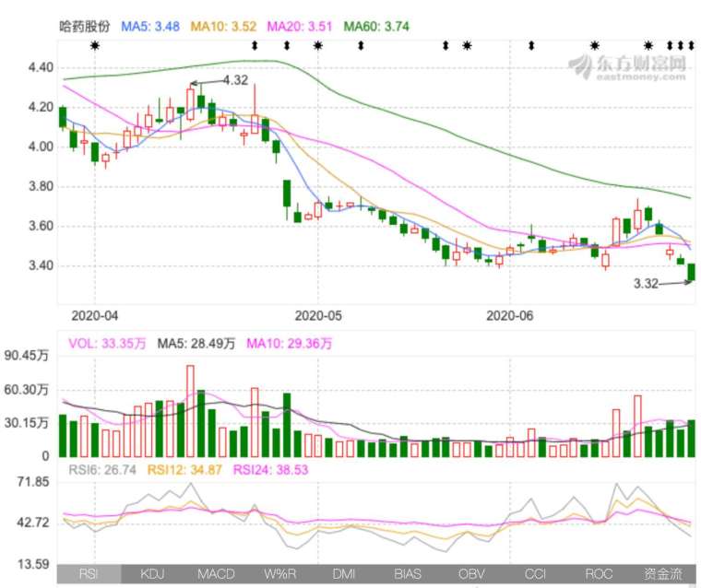Click the 哈药股份 stock name
The height and width of the screenshot is (588, 701).
pyautogui.click(x=85, y=27)
